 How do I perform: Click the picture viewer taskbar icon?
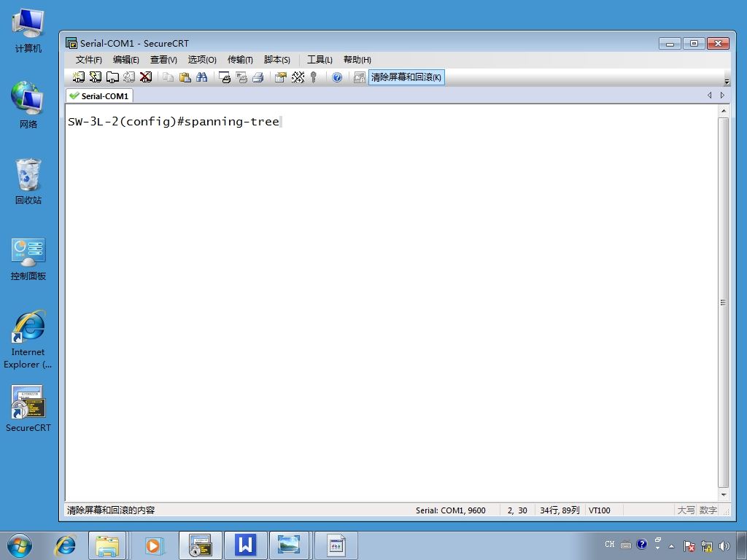(289, 545)
